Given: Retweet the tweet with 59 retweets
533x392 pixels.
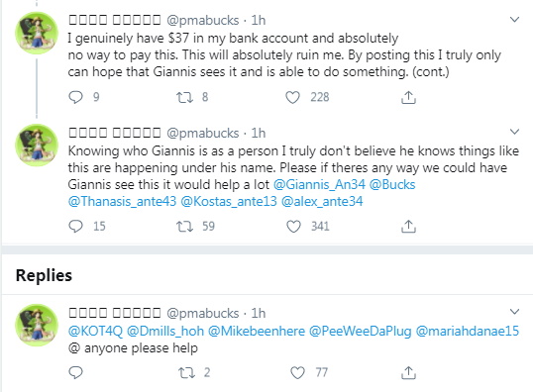Looking at the screenshot, I should [x=184, y=227].
